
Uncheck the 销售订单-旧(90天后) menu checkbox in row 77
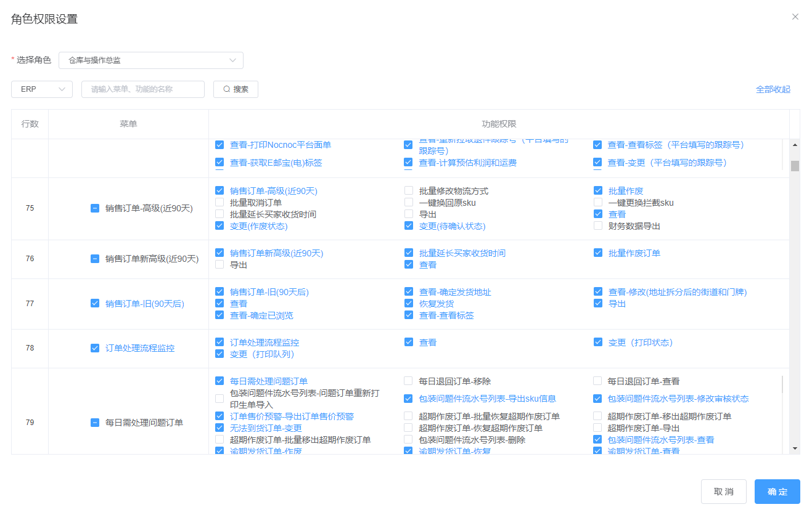[x=95, y=304]
